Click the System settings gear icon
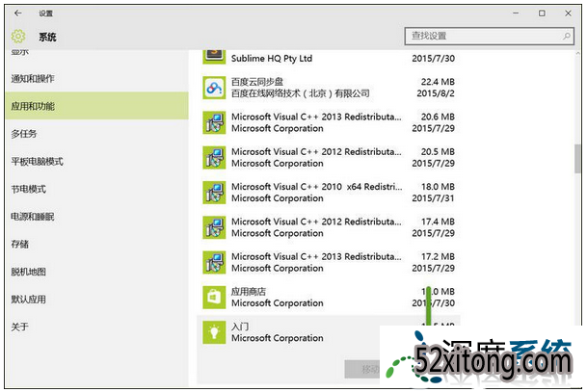The height and width of the screenshot is (392, 587). click(18, 37)
